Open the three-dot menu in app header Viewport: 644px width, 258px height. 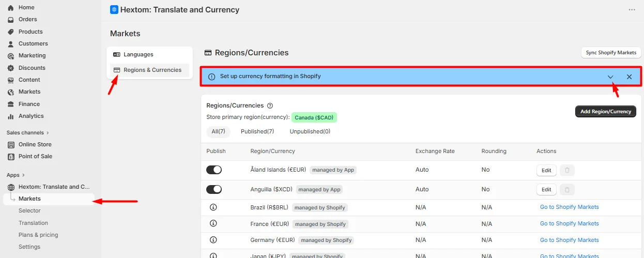click(632, 10)
